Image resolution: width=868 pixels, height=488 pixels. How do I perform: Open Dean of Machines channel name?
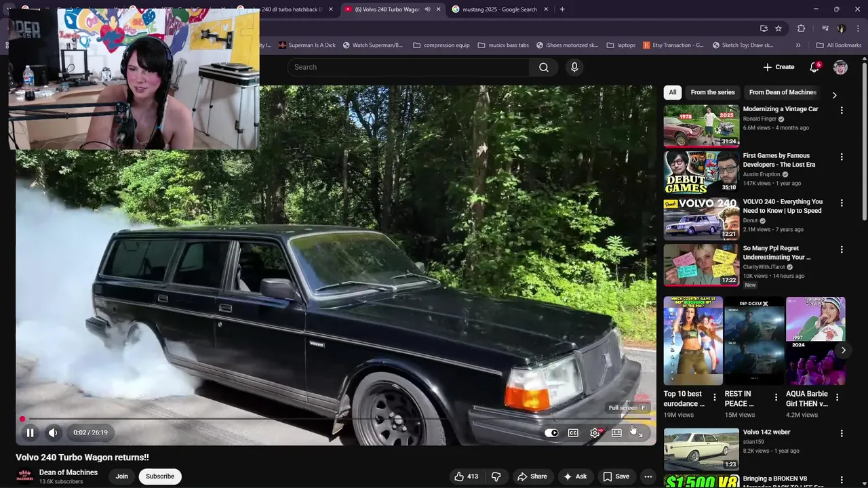tap(68, 472)
